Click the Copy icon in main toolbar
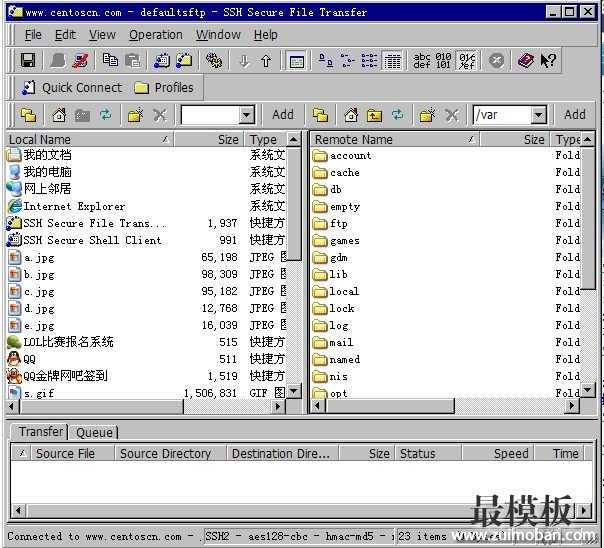 pyautogui.click(x=110, y=60)
